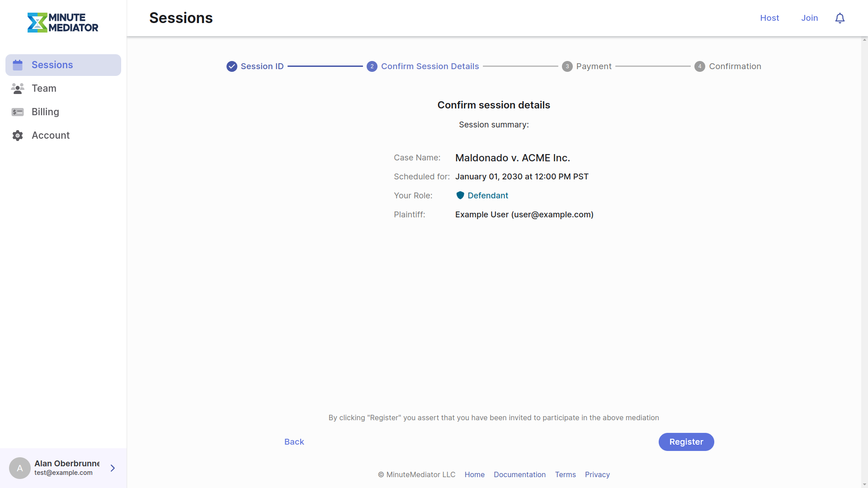Image resolution: width=868 pixels, height=488 pixels.
Task: Expand the user profile with the chevron arrow
Action: point(112,469)
